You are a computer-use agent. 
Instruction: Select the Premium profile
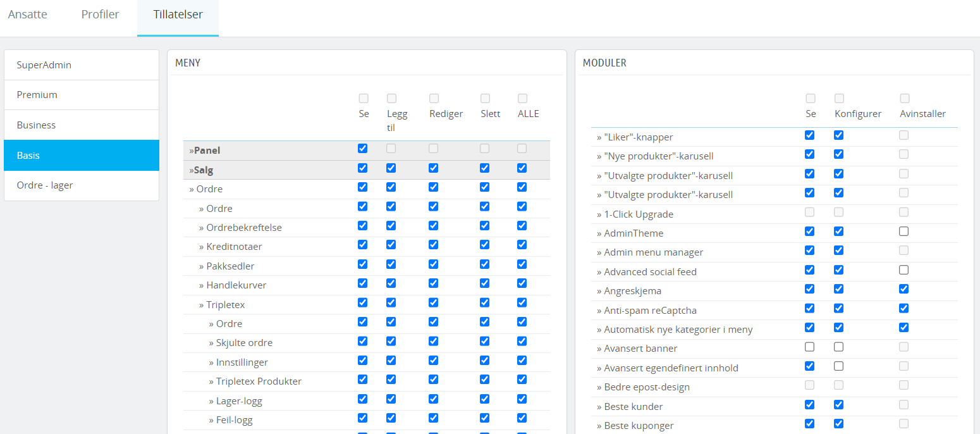point(82,95)
